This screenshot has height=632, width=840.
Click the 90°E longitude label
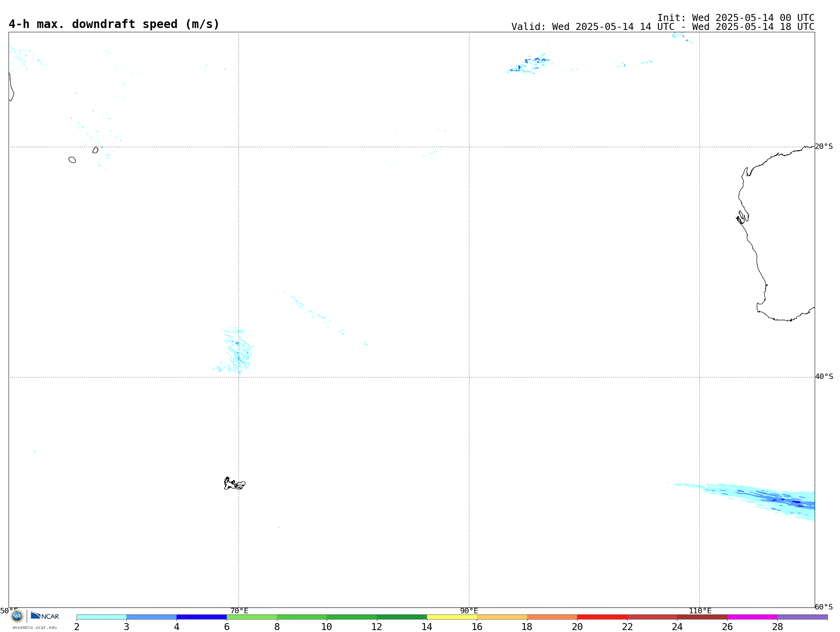click(x=469, y=611)
